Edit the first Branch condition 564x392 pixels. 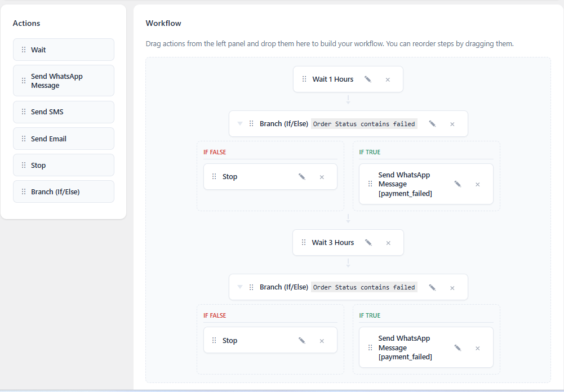coord(432,124)
